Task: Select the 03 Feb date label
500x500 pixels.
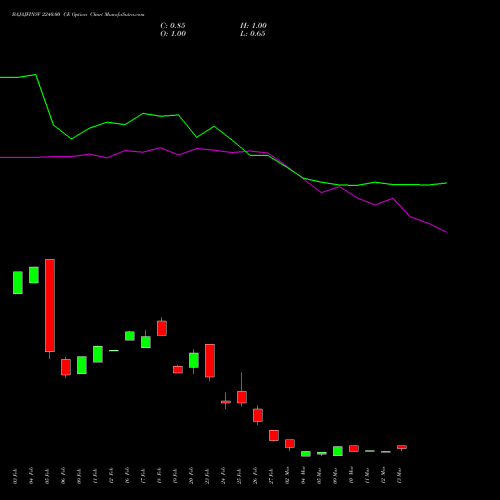Action: pyautogui.click(x=15, y=476)
